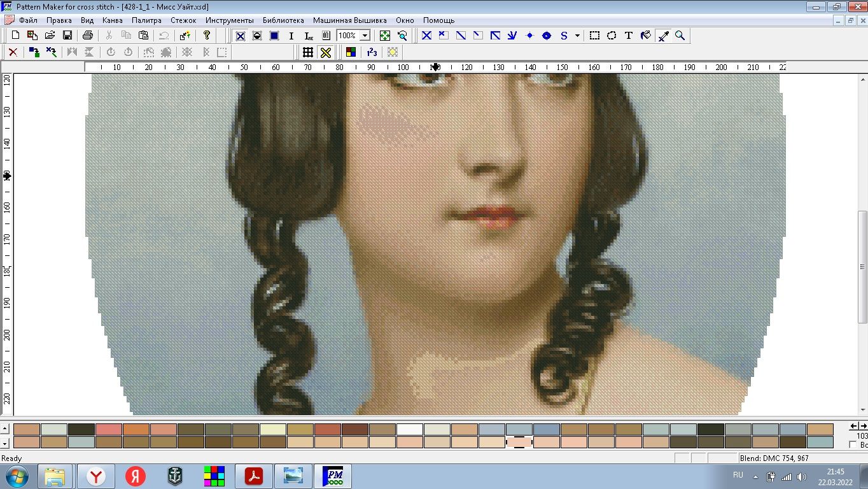This screenshot has height=489, width=868.
Task: Expand the specialty stitch dropdown arrow
Action: coord(577,36)
